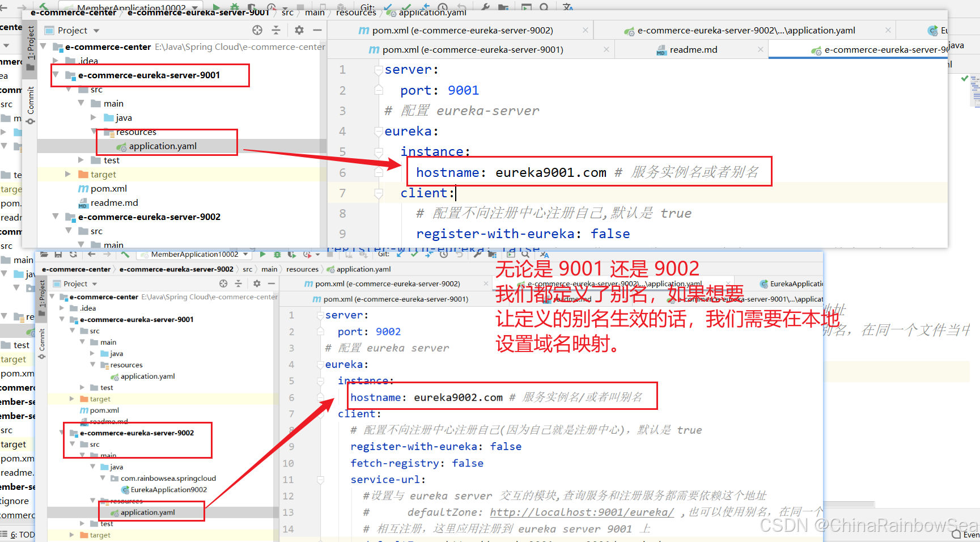Run with coverage in lower toolbar
980x542 pixels.
point(292,255)
